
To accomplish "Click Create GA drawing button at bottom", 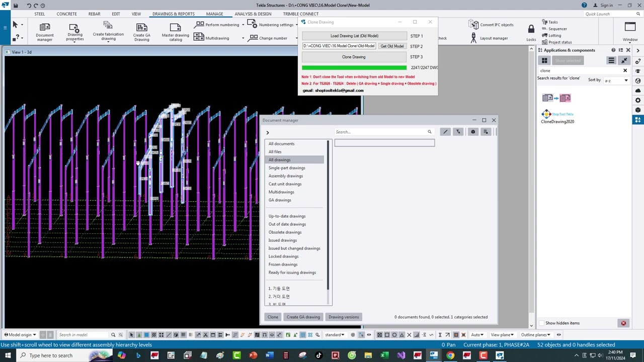I will coord(303,317).
